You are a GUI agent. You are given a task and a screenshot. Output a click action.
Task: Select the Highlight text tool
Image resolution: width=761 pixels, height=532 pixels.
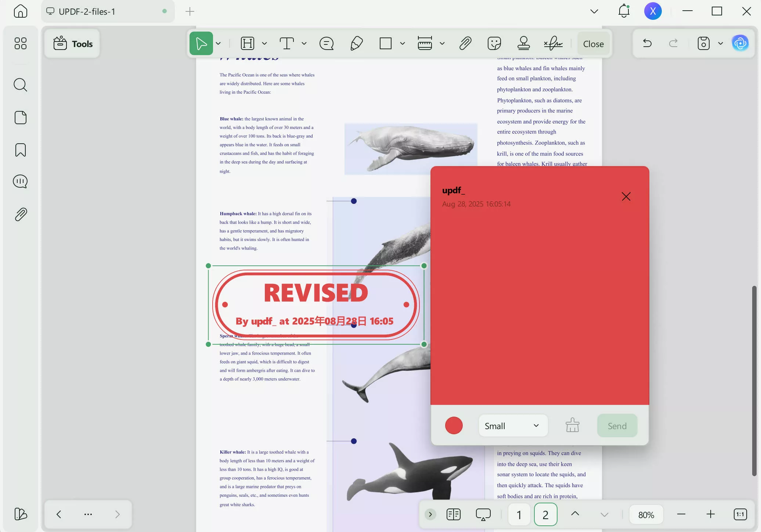(x=248, y=43)
